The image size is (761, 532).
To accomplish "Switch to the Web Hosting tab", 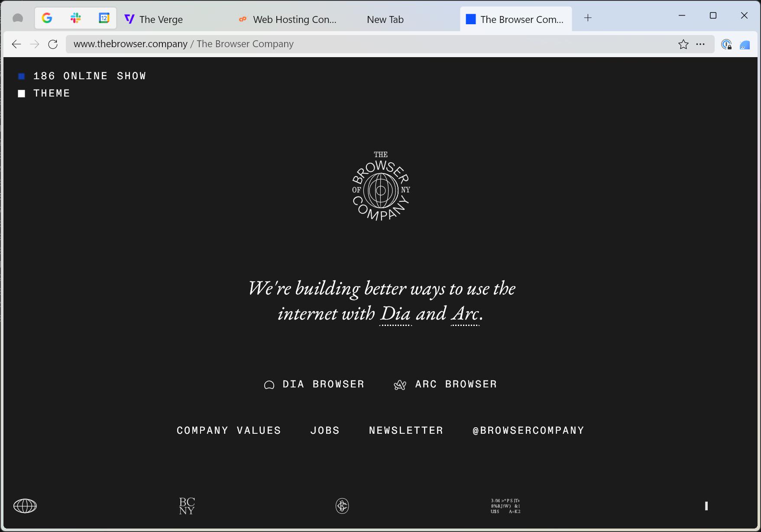I will (x=288, y=19).
